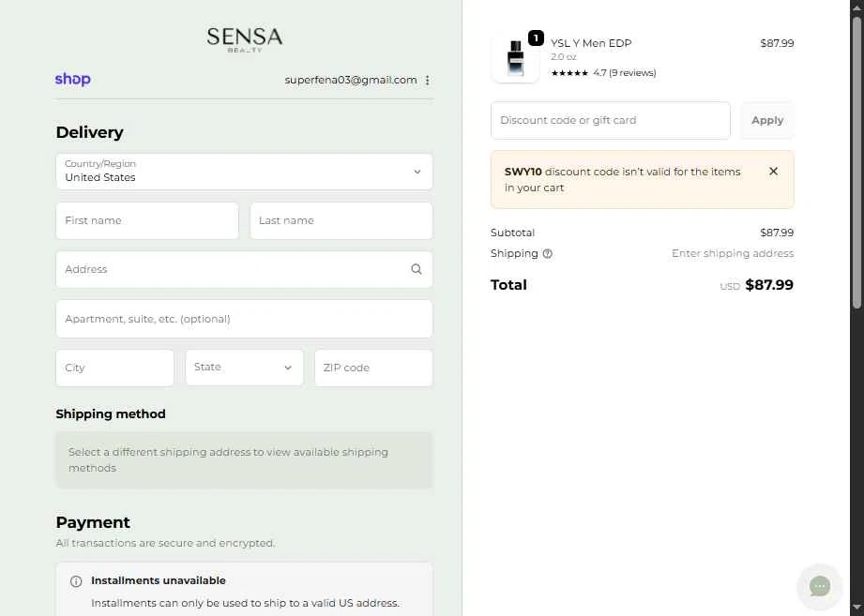Click the Apply discount button
This screenshot has width=864, height=616.
click(x=767, y=120)
